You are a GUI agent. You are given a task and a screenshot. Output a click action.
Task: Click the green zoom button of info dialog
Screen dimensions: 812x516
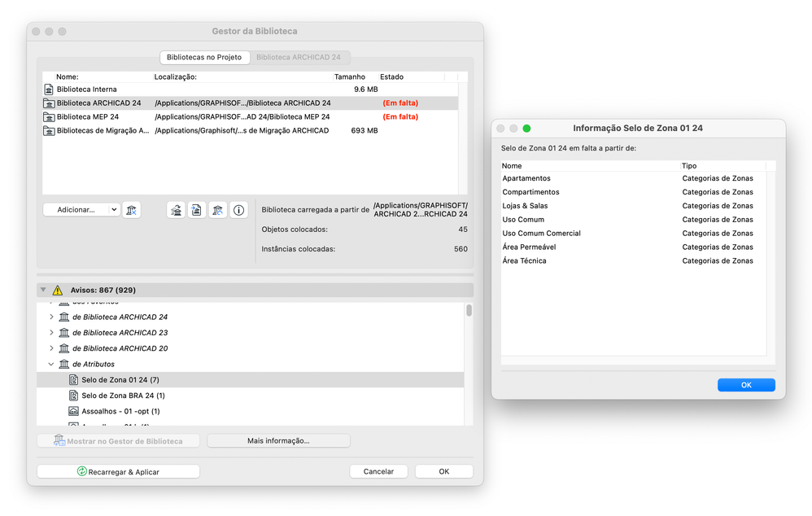[x=526, y=129]
